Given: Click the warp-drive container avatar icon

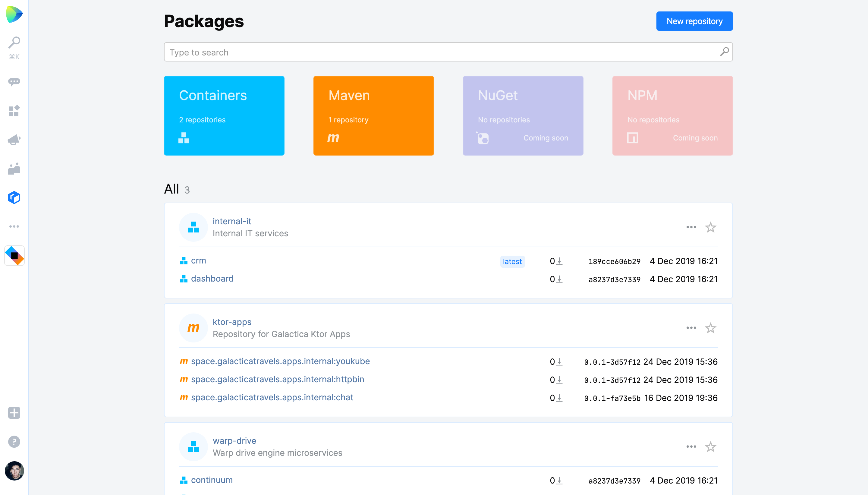Looking at the screenshot, I should (x=193, y=446).
